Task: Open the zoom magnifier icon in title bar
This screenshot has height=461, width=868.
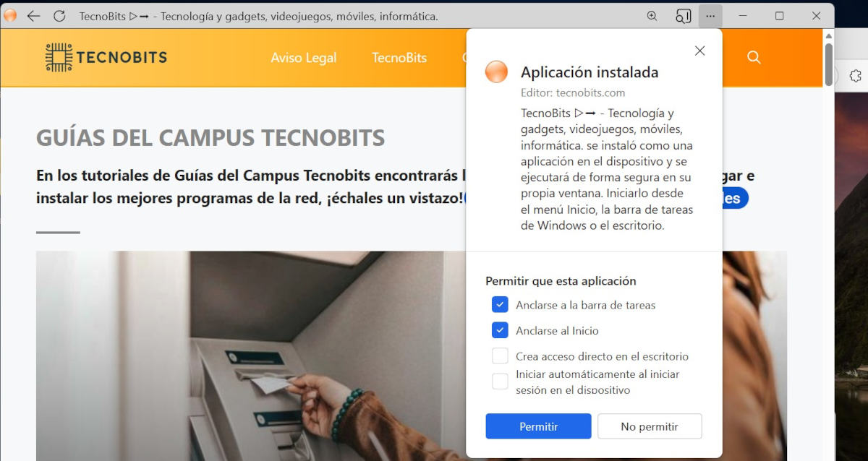Action: pos(652,16)
